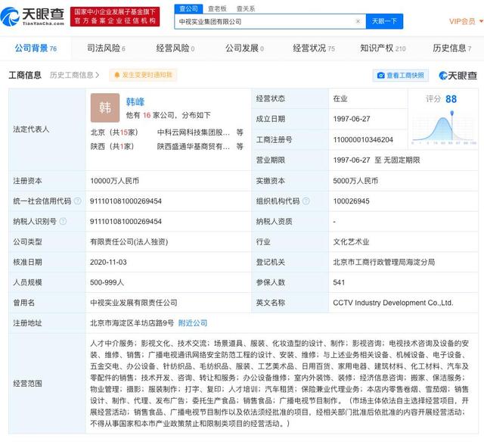
Task: Open the VIP会员 dropdown menu
Action: (462, 22)
